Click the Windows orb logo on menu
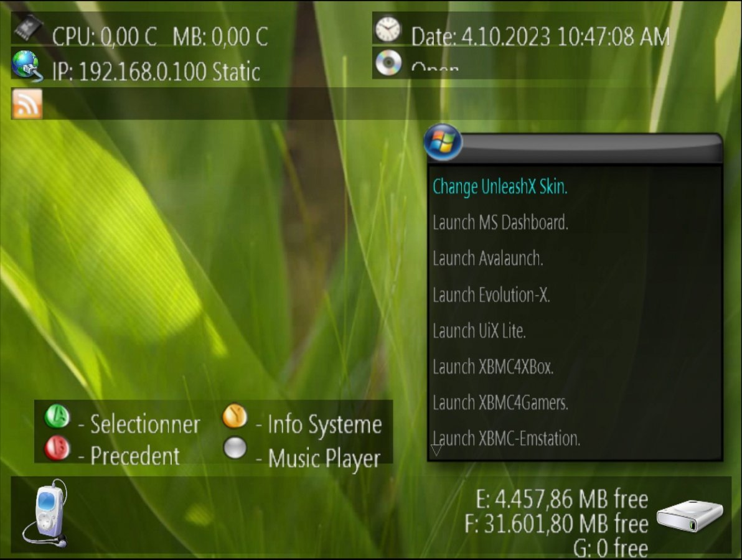The height and width of the screenshot is (560, 742). pos(443,142)
